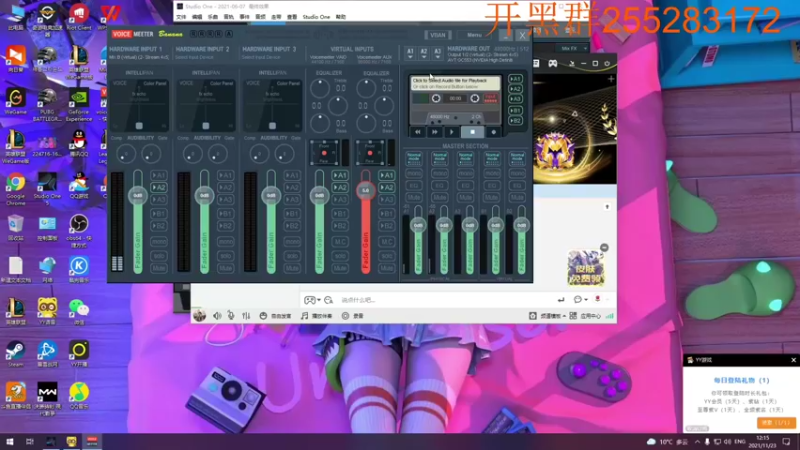Open the Windows Start menu
The height and width of the screenshot is (450, 800).
pyautogui.click(x=10, y=442)
